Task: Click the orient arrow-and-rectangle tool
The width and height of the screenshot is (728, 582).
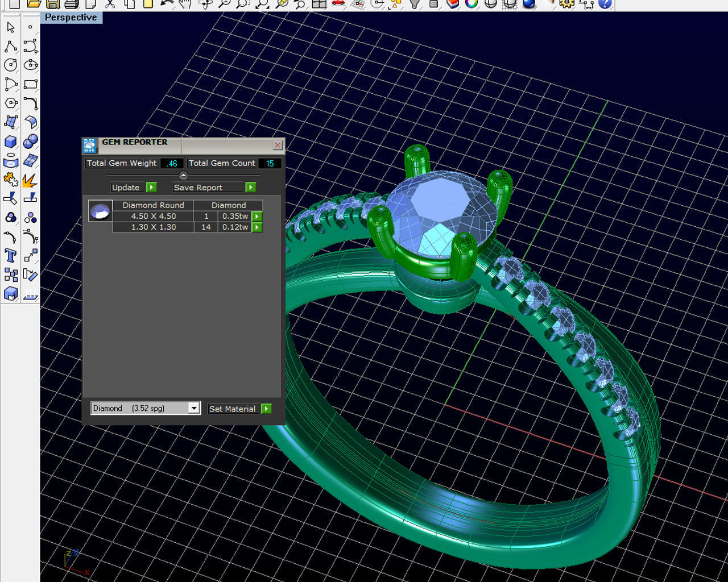Action: 31,275
